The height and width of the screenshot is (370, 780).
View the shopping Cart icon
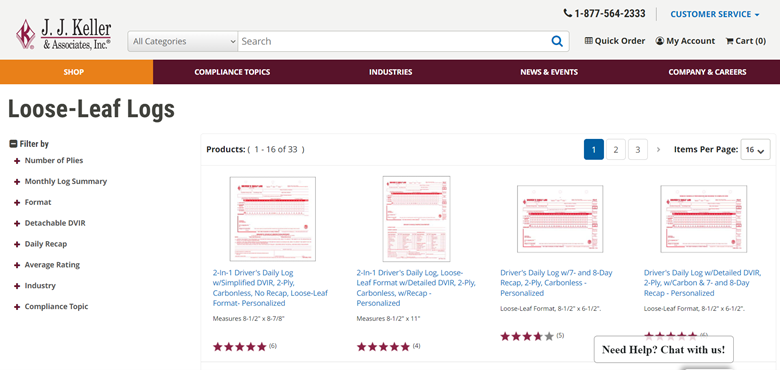[x=729, y=41]
